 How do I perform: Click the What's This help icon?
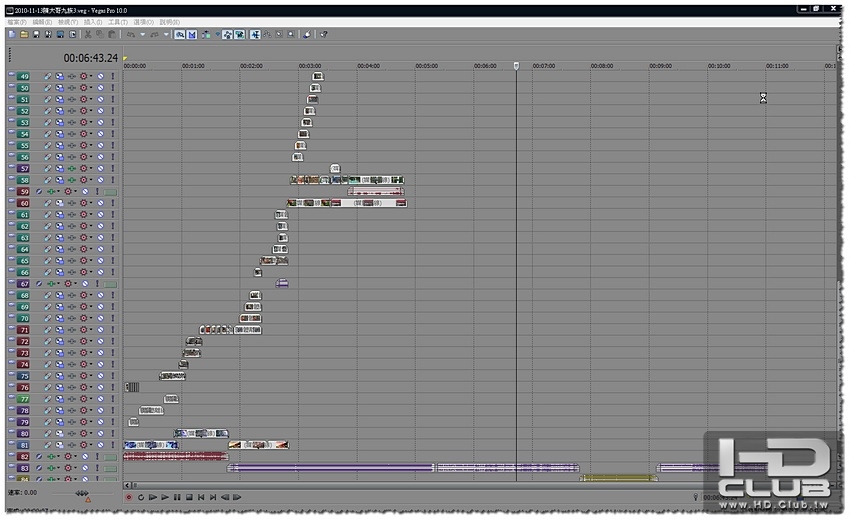(x=324, y=34)
